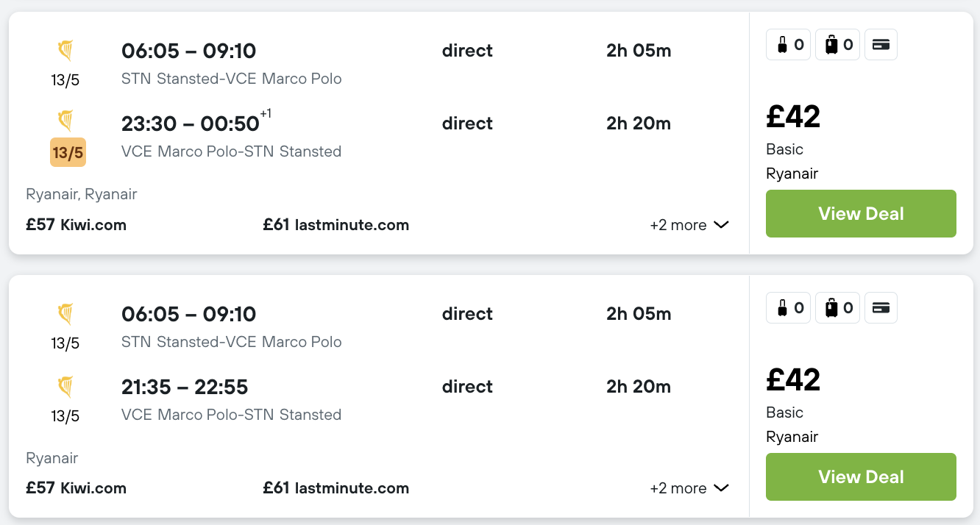The height and width of the screenshot is (525, 980).
Task: Click View Deal for 23:30 return option
Action: [861, 214]
